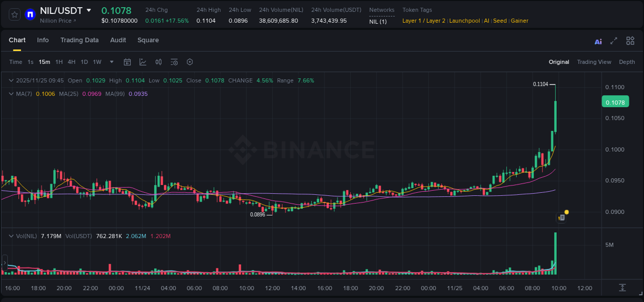Open the AI analysis assistant icon
Screen dimensions: 644x302
click(x=598, y=41)
